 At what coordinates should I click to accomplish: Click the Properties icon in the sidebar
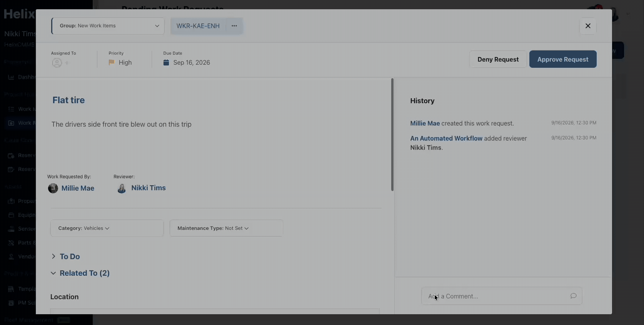(11, 201)
